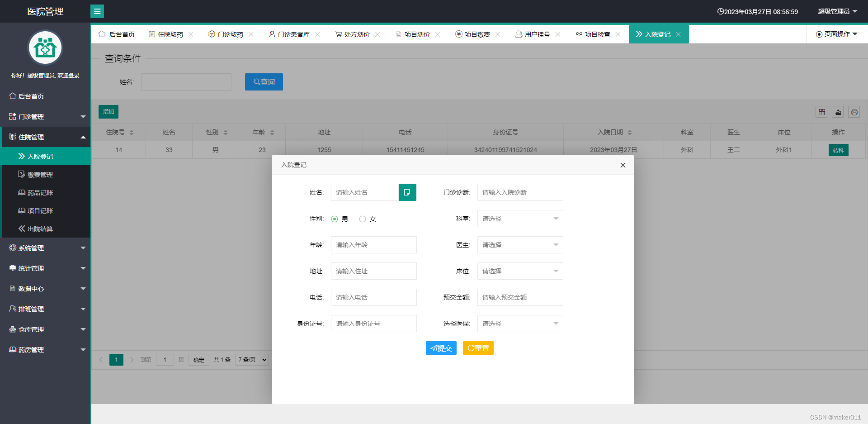Close the 门诊患者库 tab
Viewport: 868px width, 424px height.
[317, 34]
